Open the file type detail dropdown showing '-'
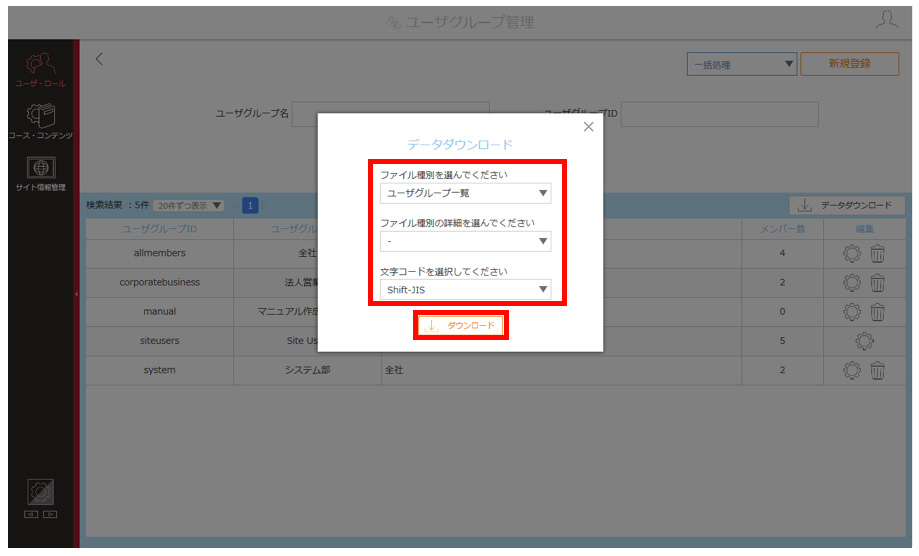This screenshot has width=919, height=556. (x=465, y=241)
